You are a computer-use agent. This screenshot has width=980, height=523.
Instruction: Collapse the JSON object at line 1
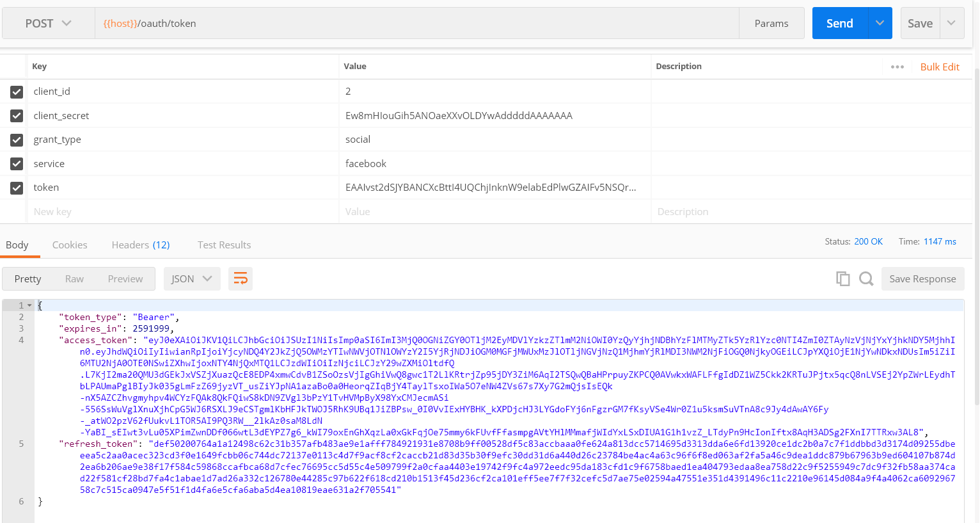pos(29,305)
